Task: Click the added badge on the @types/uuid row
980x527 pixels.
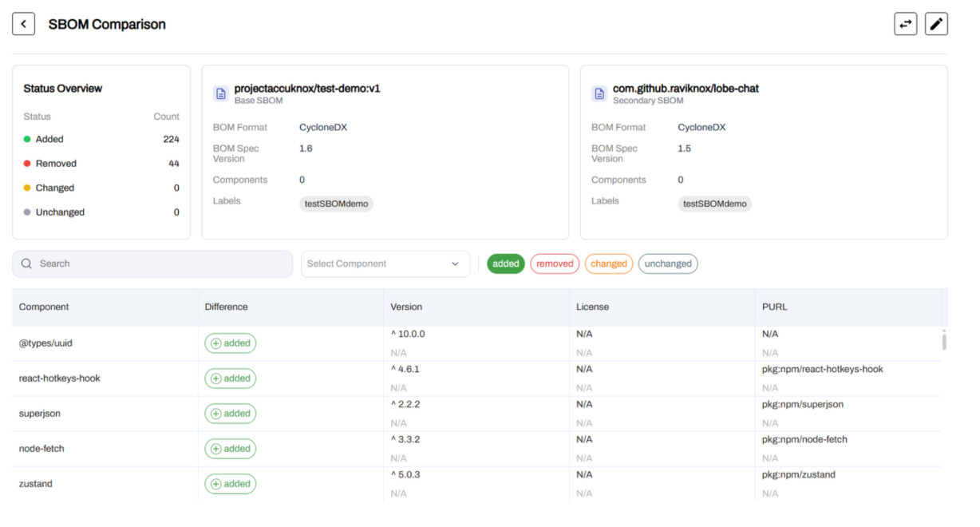Action: [x=230, y=343]
